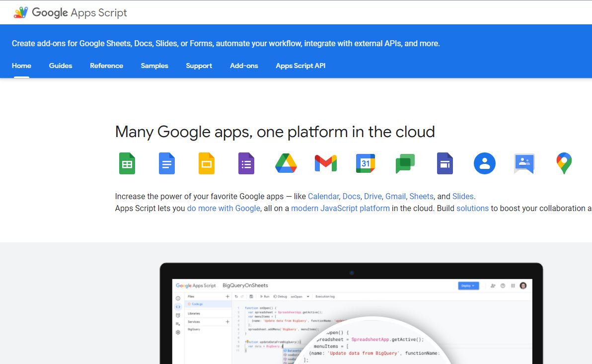Click the Google Docs icon
Screen dimensions: 592x364
(x=166, y=163)
